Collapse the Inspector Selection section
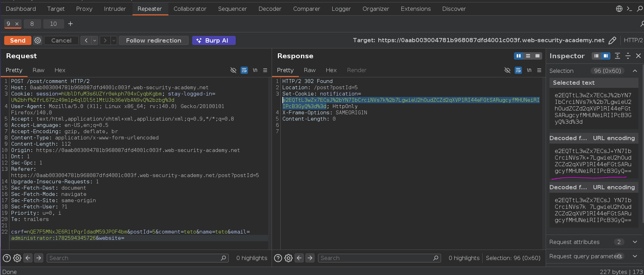The width and height of the screenshot is (644, 275). tap(635, 71)
